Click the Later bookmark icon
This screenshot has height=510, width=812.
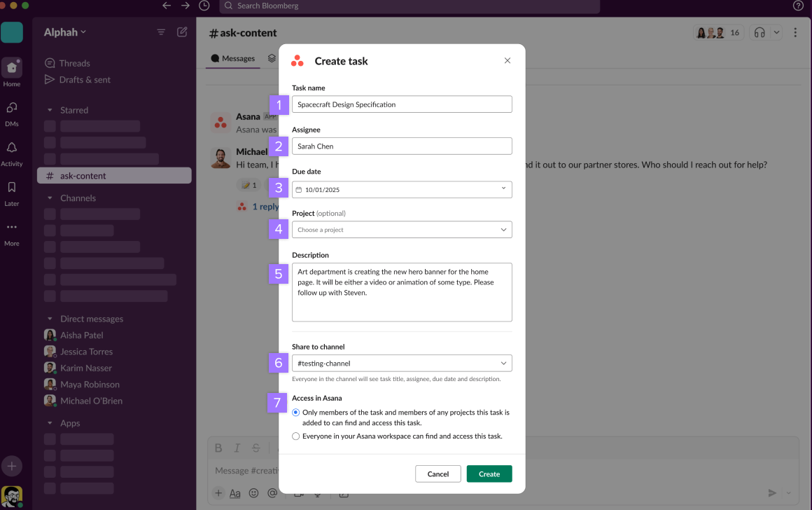tap(11, 188)
